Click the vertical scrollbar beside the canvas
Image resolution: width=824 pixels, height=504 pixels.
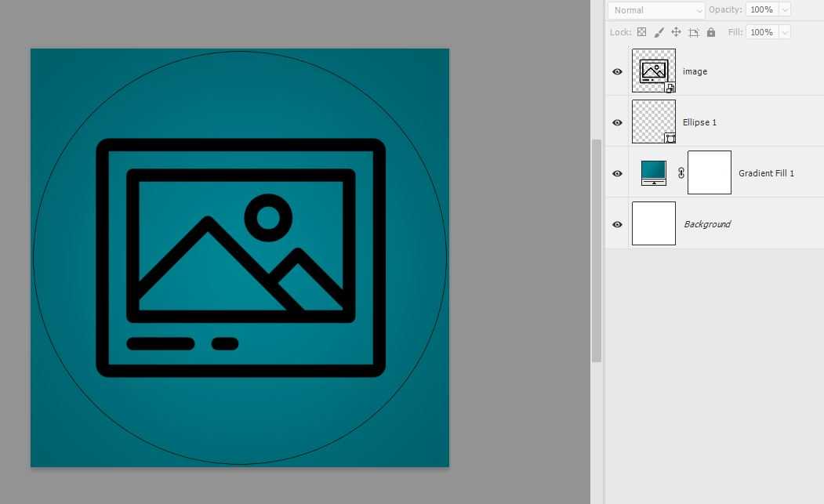[x=597, y=251]
